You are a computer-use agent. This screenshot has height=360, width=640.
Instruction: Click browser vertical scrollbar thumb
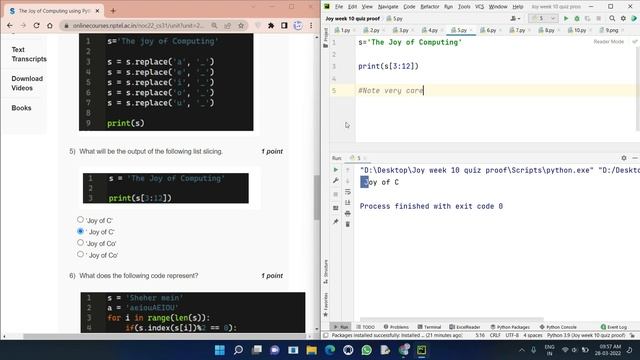click(317, 197)
